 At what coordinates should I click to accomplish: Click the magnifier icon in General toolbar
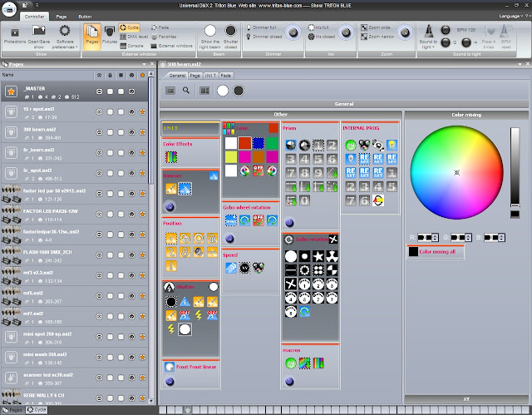point(187,90)
